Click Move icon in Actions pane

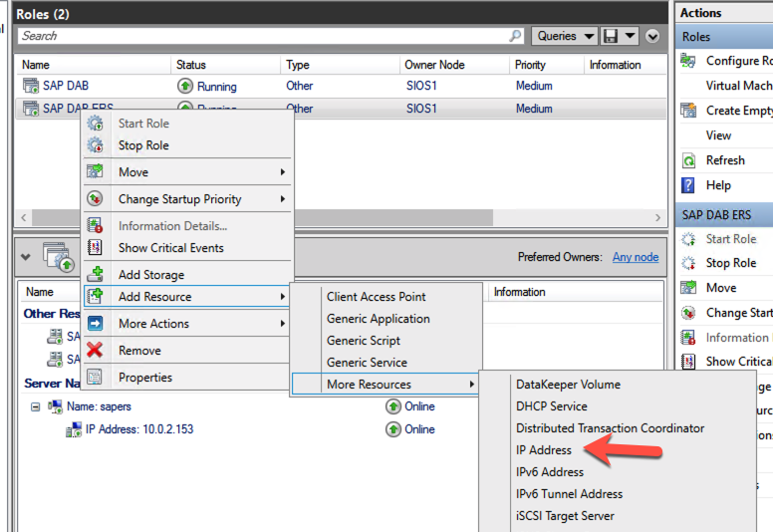tap(688, 288)
